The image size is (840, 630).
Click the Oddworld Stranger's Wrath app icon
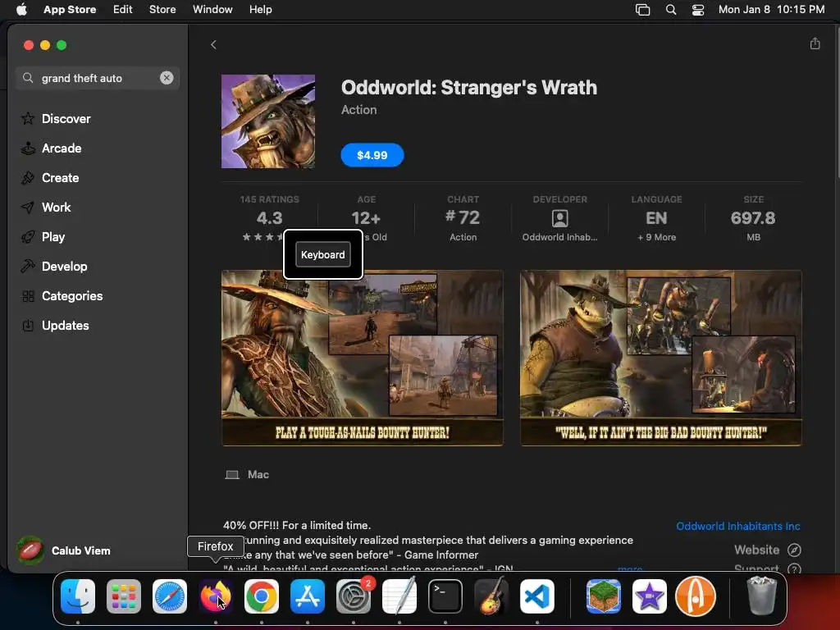tap(268, 121)
